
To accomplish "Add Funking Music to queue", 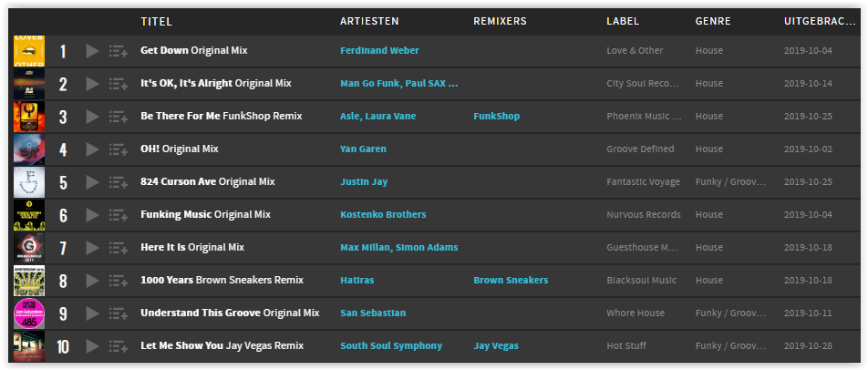I will [118, 215].
